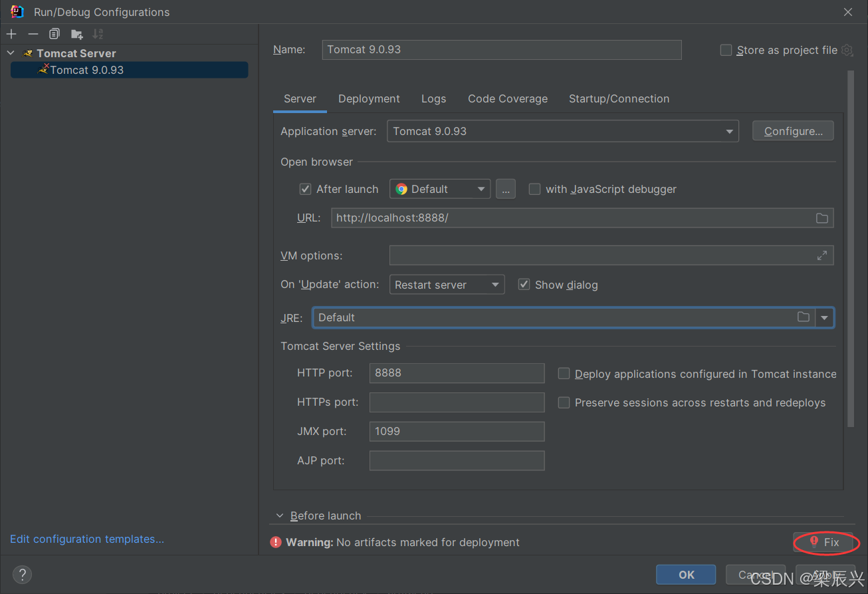Browse for JRE folder icon
Screen dimensions: 868x594
point(804,317)
